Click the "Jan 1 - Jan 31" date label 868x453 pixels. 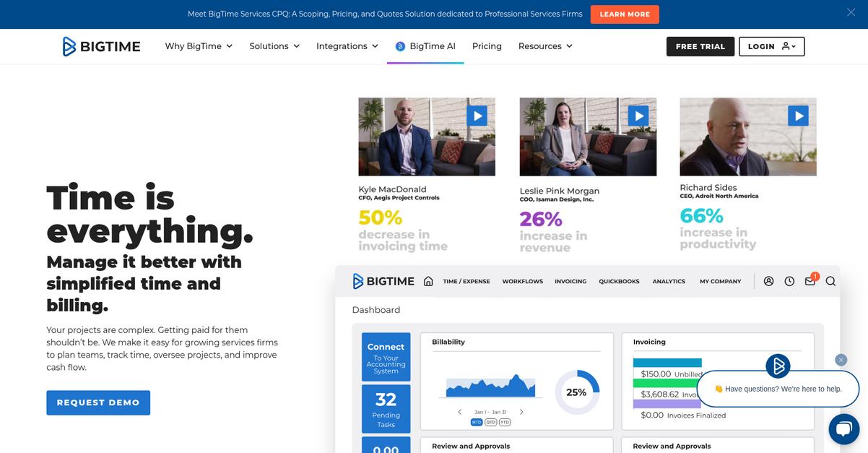(490, 412)
